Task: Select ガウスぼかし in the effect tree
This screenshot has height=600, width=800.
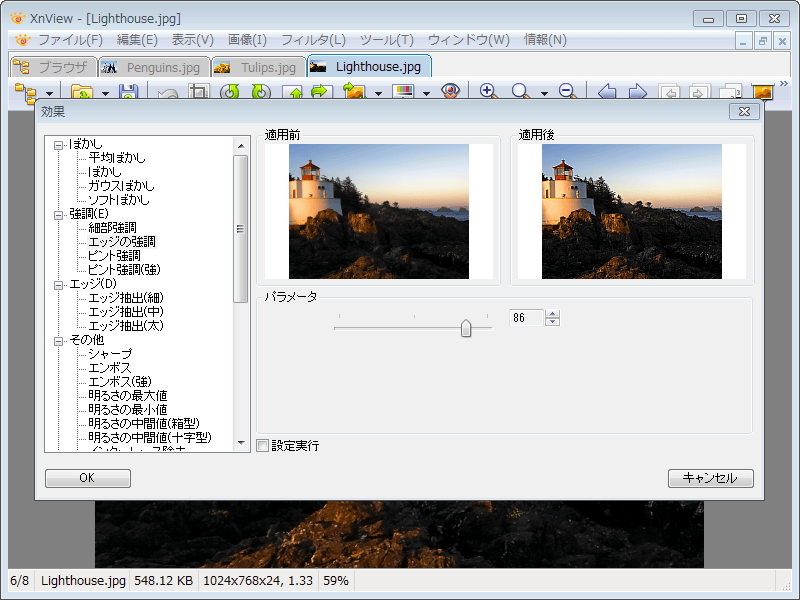Action: click(x=121, y=186)
